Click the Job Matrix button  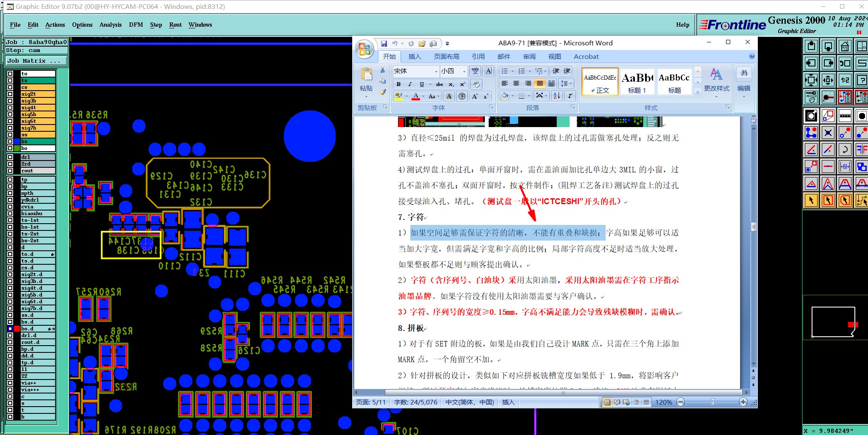[x=36, y=61]
